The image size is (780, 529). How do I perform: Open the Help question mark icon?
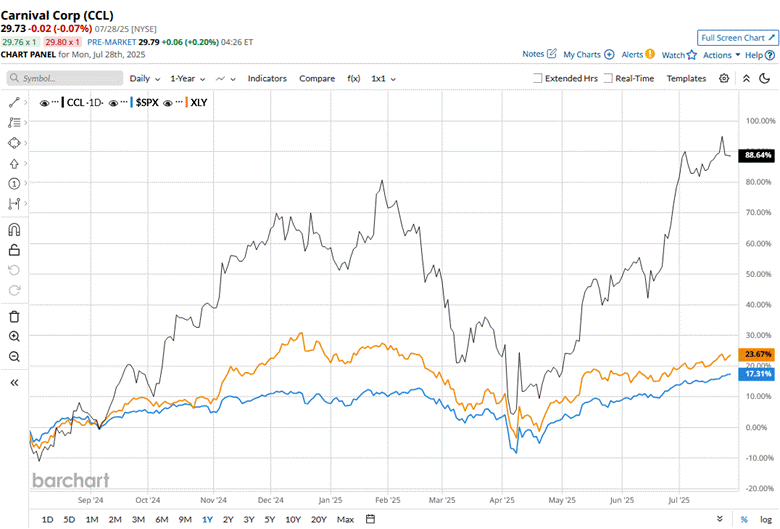point(770,55)
